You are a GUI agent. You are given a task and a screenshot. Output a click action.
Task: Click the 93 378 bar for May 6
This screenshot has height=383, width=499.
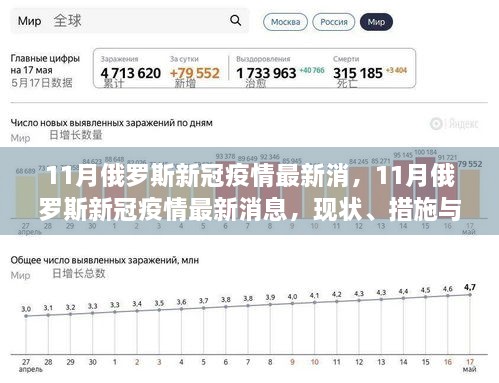click(x=225, y=190)
